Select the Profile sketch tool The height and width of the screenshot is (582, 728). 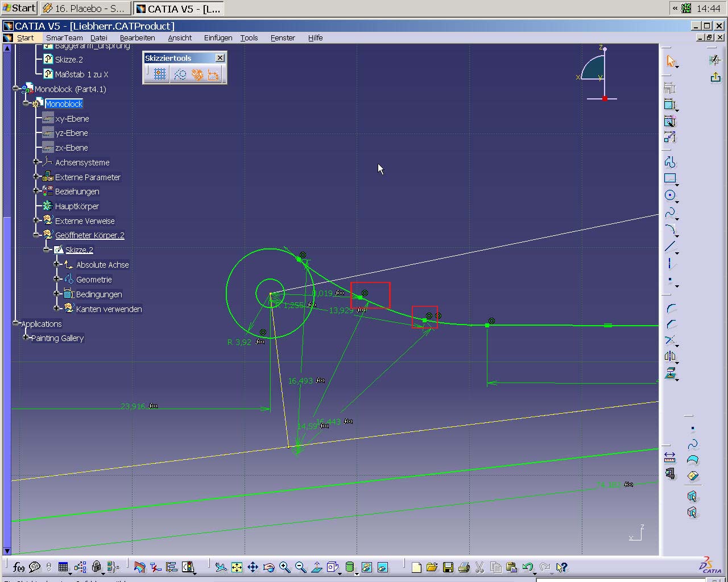pos(670,162)
